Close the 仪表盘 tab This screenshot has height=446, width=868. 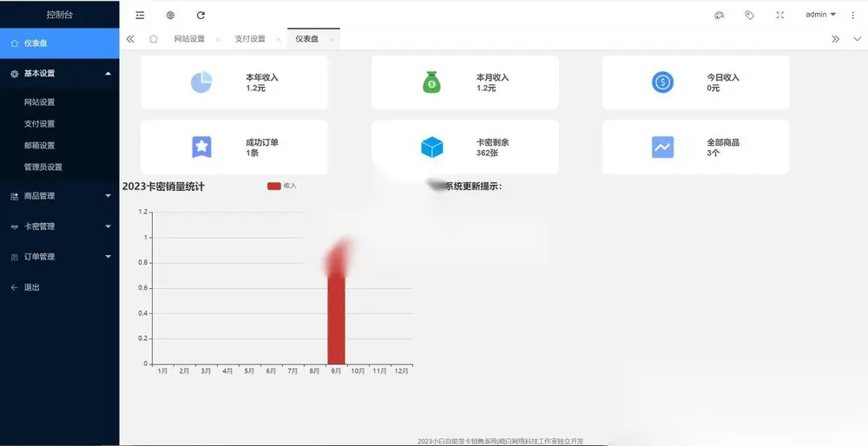point(331,39)
